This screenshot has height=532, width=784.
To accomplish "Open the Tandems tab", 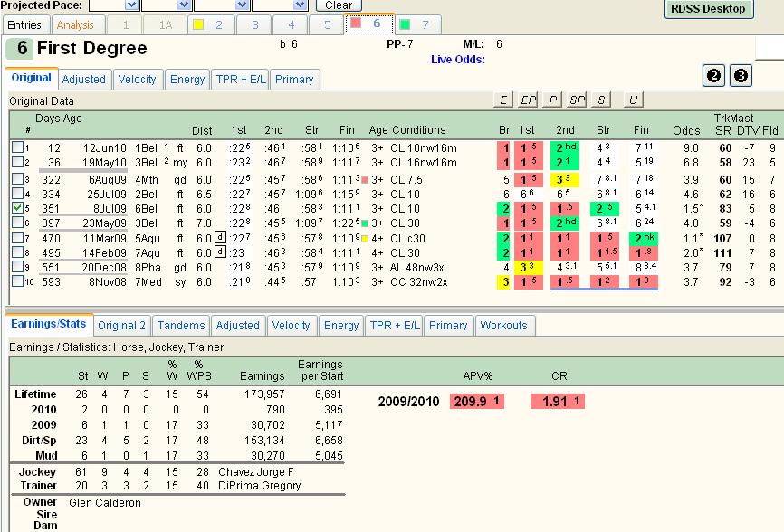I will [x=181, y=326].
